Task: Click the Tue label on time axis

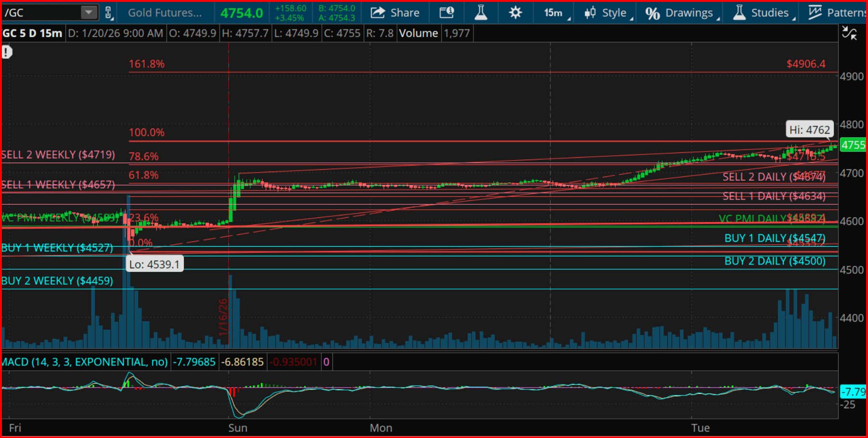Action: (x=701, y=428)
